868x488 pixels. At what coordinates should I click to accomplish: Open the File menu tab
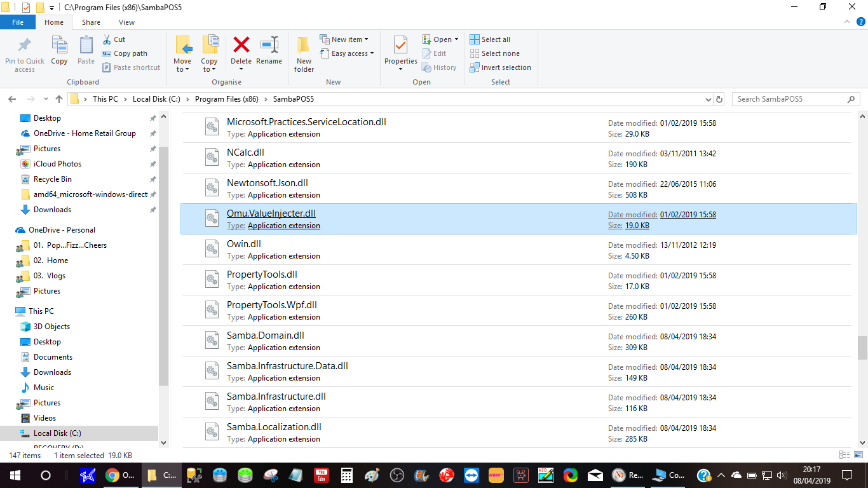[18, 22]
